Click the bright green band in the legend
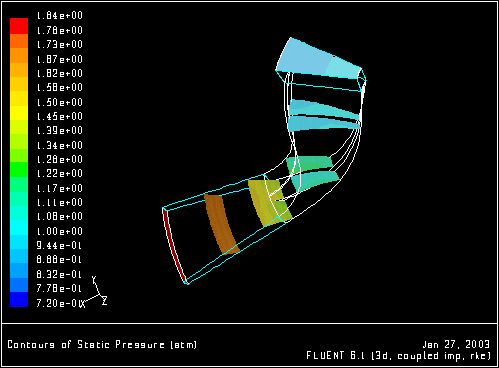Screen dimensions: 499x368 [19, 170]
